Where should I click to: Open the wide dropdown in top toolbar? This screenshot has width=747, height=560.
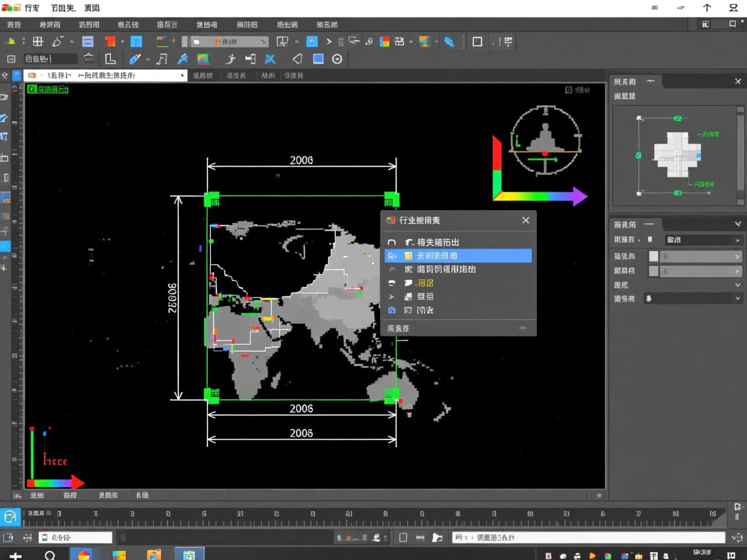coord(229,41)
